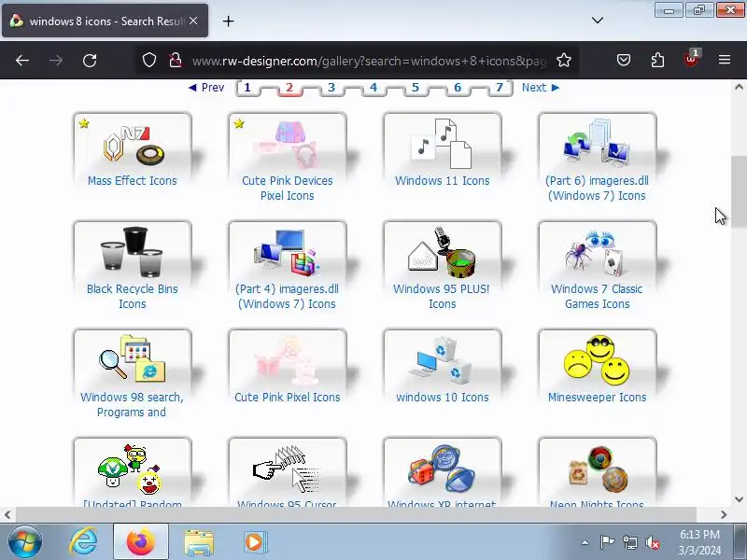Image resolution: width=747 pixels, height=560 pixels.
Task: Open Windows 98 search icons thumbnail
Action: tap(133, 360)
